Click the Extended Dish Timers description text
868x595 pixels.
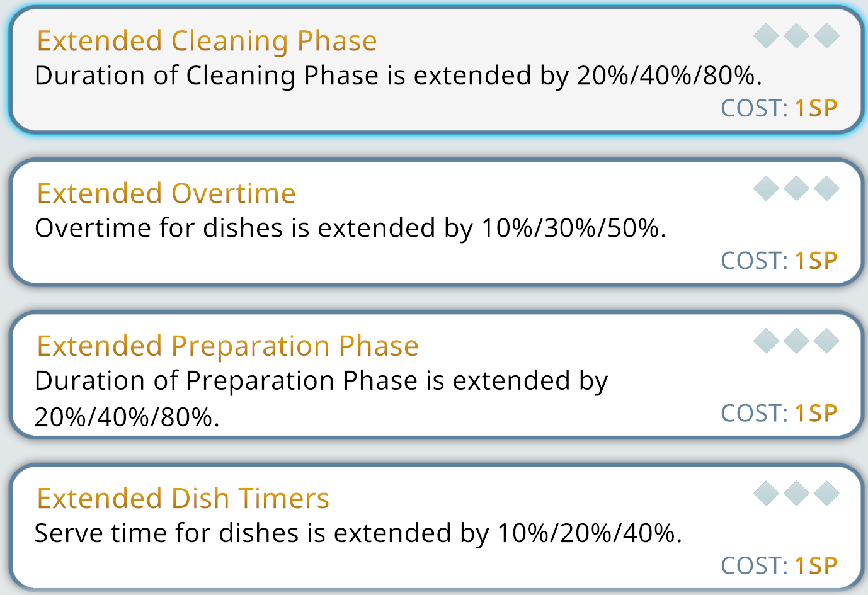coord(358,533)
